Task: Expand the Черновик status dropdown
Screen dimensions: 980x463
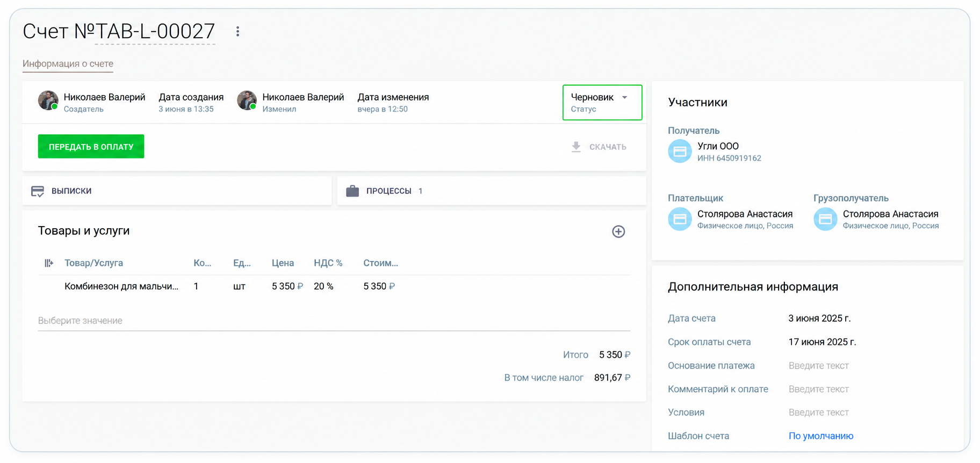Action: [602, 103]
